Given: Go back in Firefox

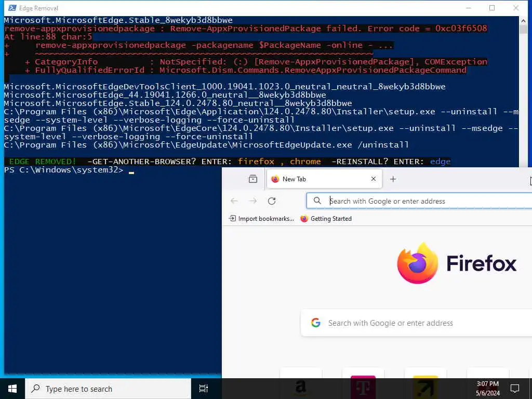Looking at the screenshot, I should point(234,201).
